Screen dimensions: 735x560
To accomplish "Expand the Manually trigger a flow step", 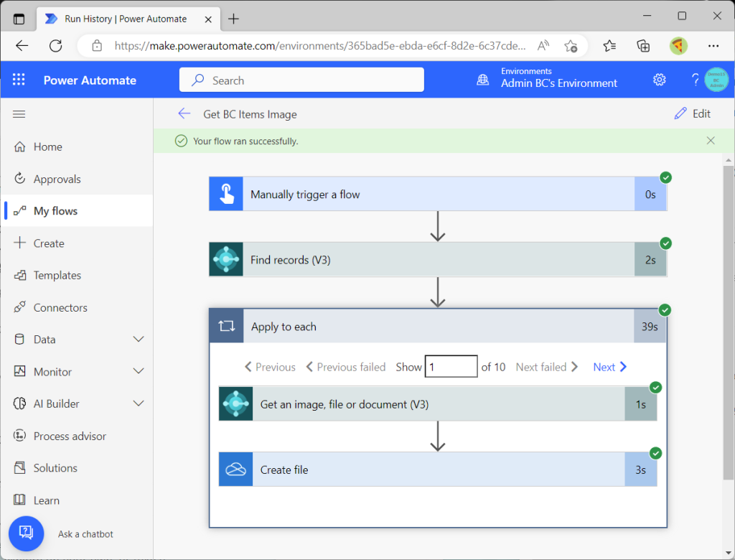I will pos(438,194).
